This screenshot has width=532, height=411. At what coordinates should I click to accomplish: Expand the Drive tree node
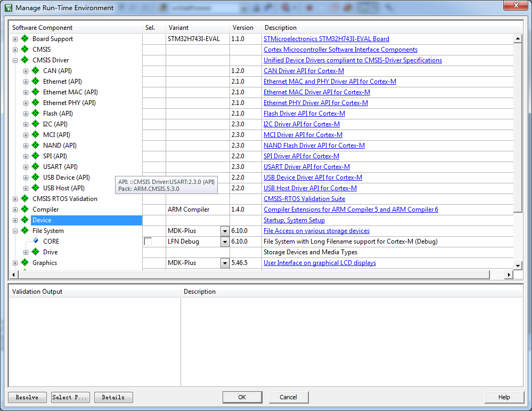coord(26,252)
